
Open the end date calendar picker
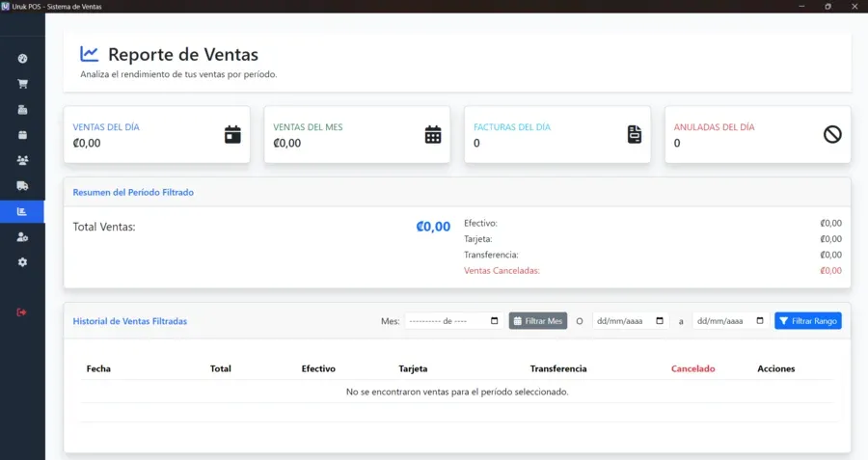click(760, 321)
